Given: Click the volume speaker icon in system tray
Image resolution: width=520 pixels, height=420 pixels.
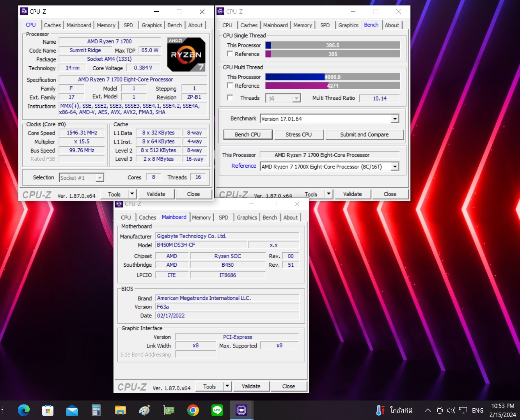Looking at the screenshot, I should click(451, 410).
